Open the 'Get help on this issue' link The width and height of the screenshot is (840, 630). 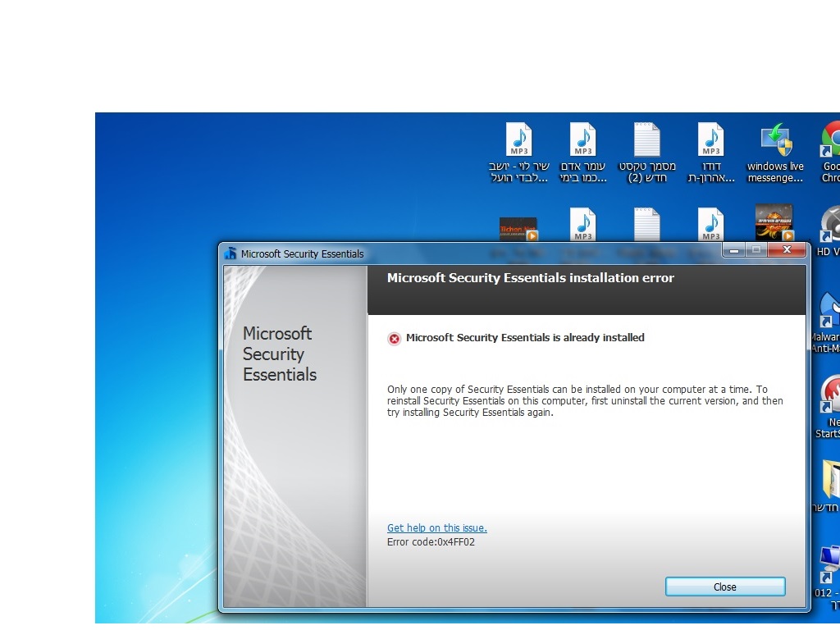click(x=436, y=528)
